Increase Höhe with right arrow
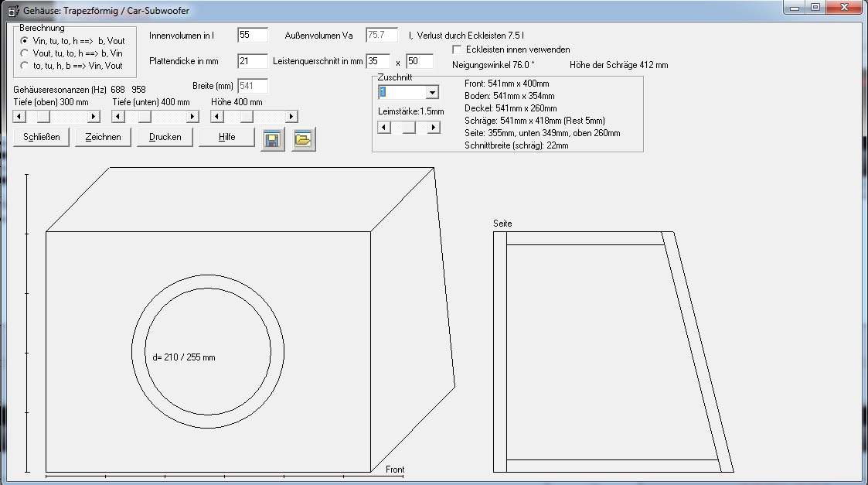Viewport: 868px width, 485px height. click(291, 116)
